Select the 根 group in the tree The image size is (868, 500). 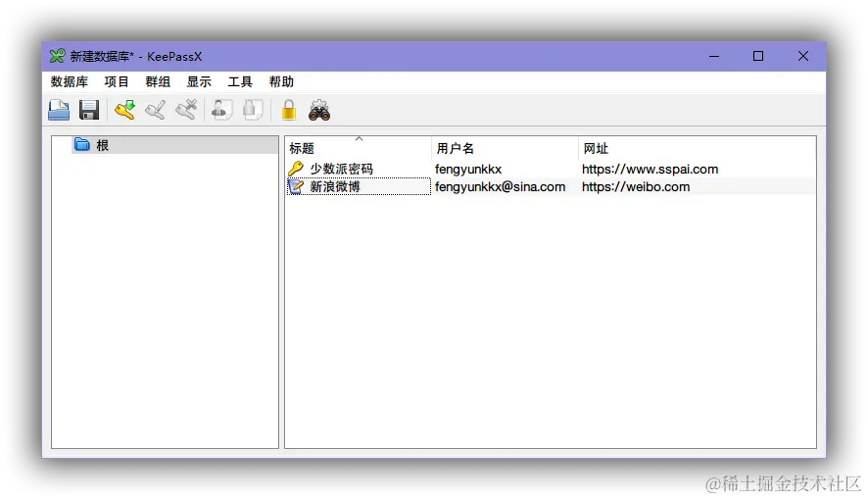[x=175, y=145]
